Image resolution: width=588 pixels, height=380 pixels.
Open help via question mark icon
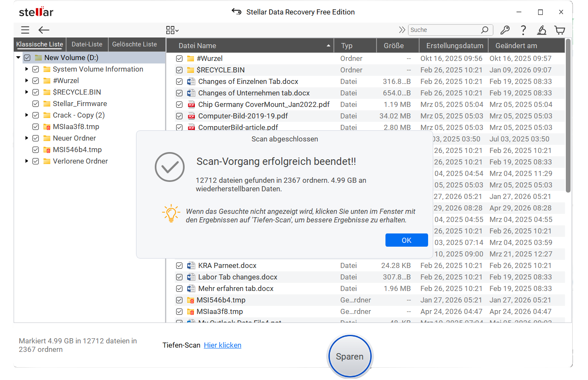click(x=523, y=30)
